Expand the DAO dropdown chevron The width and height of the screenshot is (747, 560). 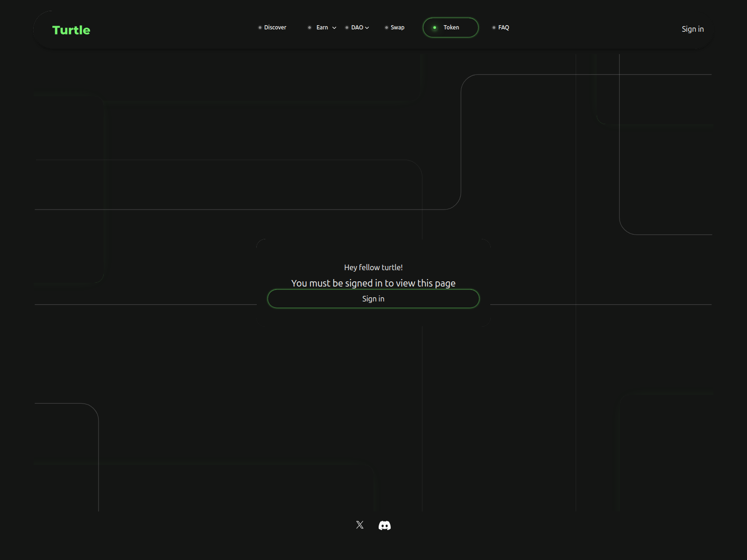(367, 28)
